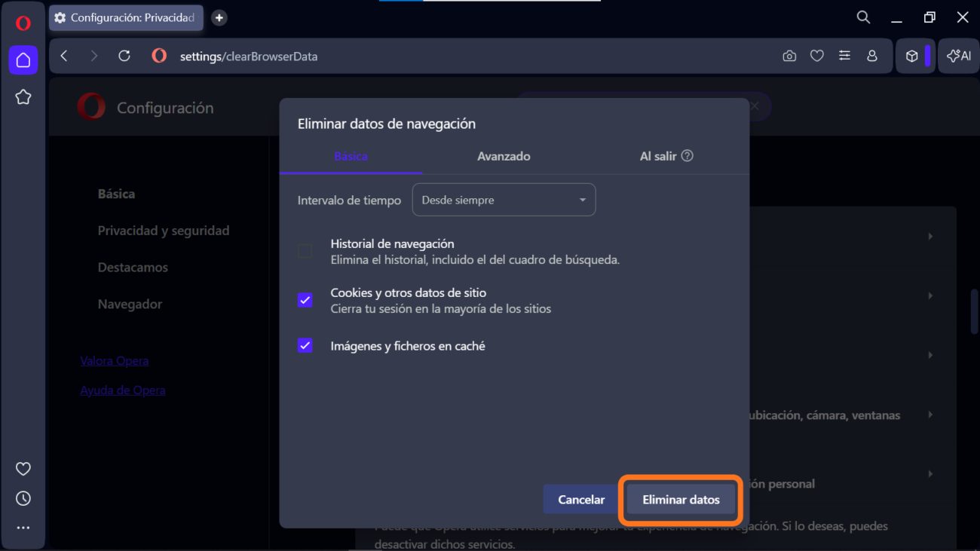Open the sidebar home icon
980x551 pixels.
[23, 60]
